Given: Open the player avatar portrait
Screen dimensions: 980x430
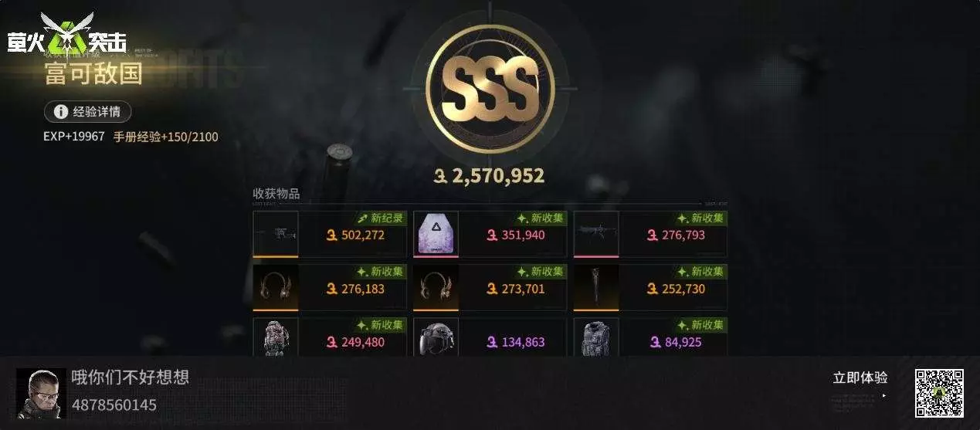Looking at the screenshot, I should click(x=41, y=394).
